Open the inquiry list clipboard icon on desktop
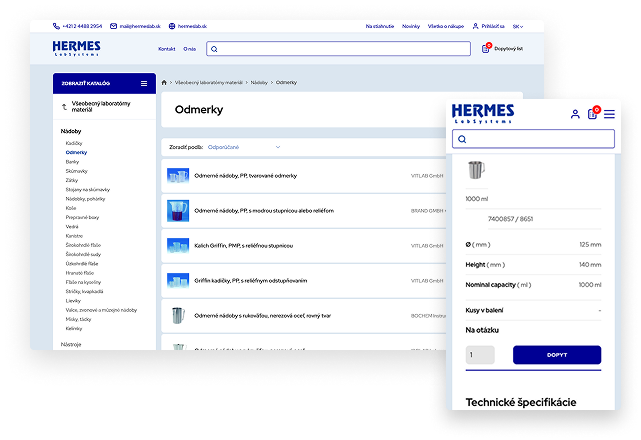This screenshot has height=440, width=641. [486, 48]
